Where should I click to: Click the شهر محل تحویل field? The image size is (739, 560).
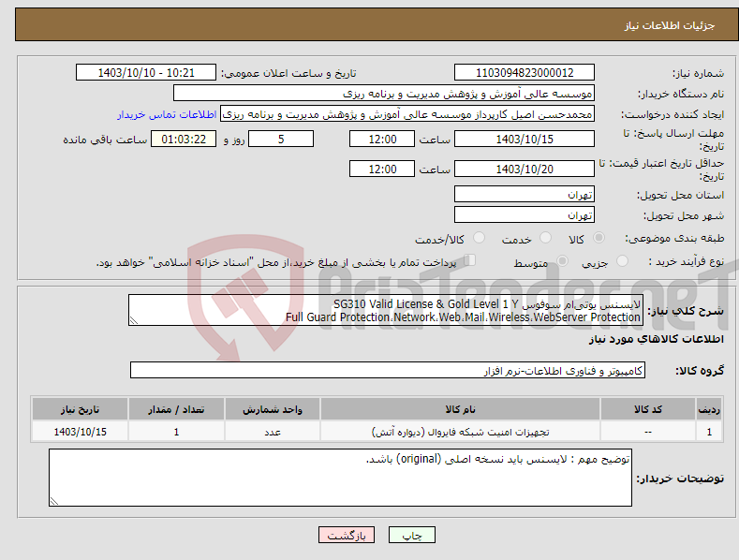pyautogui.click(x=525, y=215)
